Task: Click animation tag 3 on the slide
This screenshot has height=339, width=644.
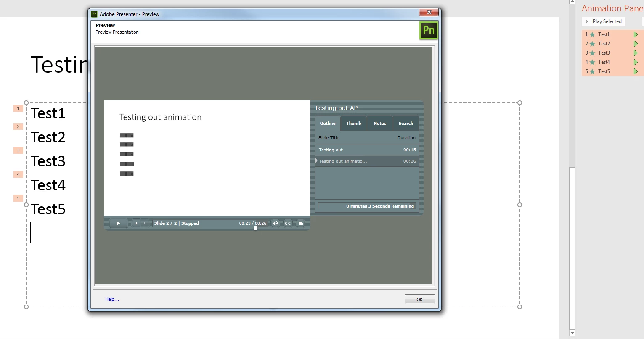Action: [18, 150]
